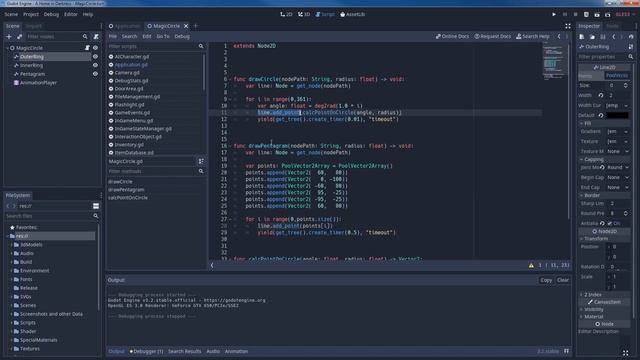Reset the Width property to default
The height and width of the screenshot is (360, 640).
coord(601,96)
